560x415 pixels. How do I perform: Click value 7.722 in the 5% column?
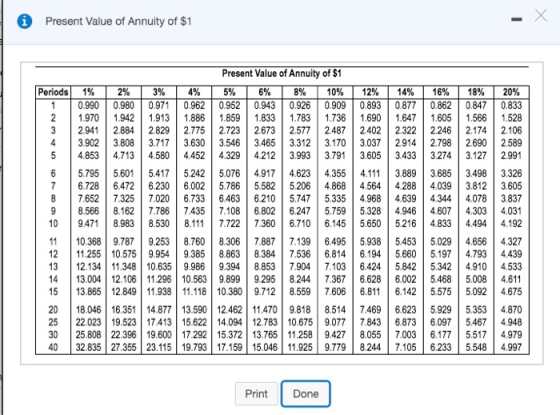tap(230, 224)
